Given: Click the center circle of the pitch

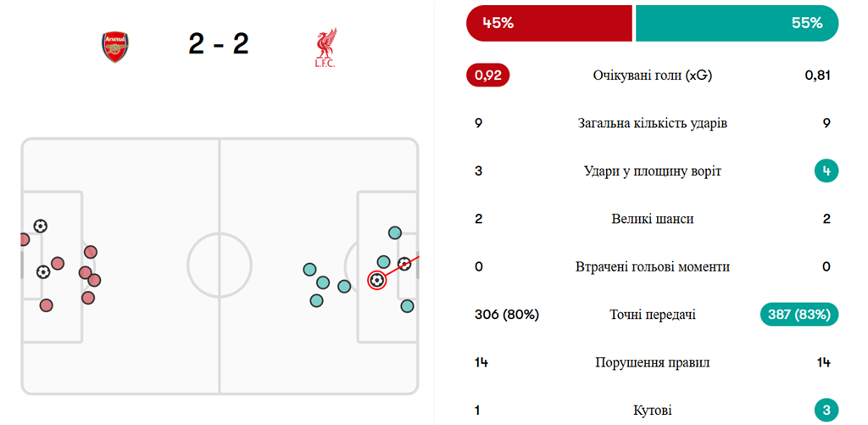Looking at the screenshot, I should click(x=220, y=266).
